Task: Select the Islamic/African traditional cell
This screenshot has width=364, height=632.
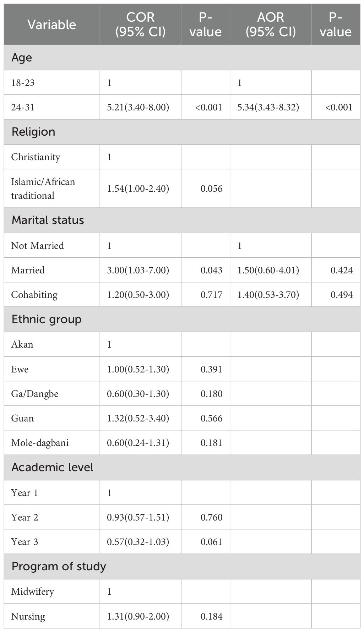Action: point(43,189)
